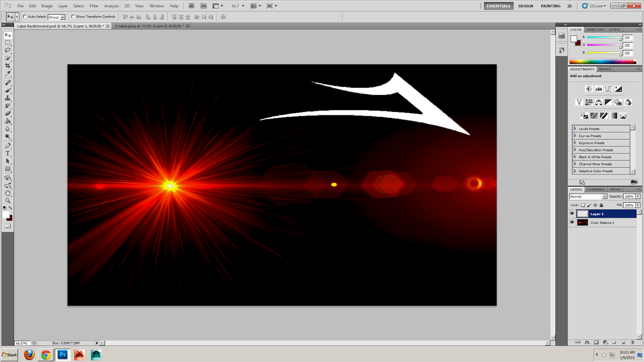644x362 pixels.
Task: Add a Levels adjustment
Action: tap(599, 89)
